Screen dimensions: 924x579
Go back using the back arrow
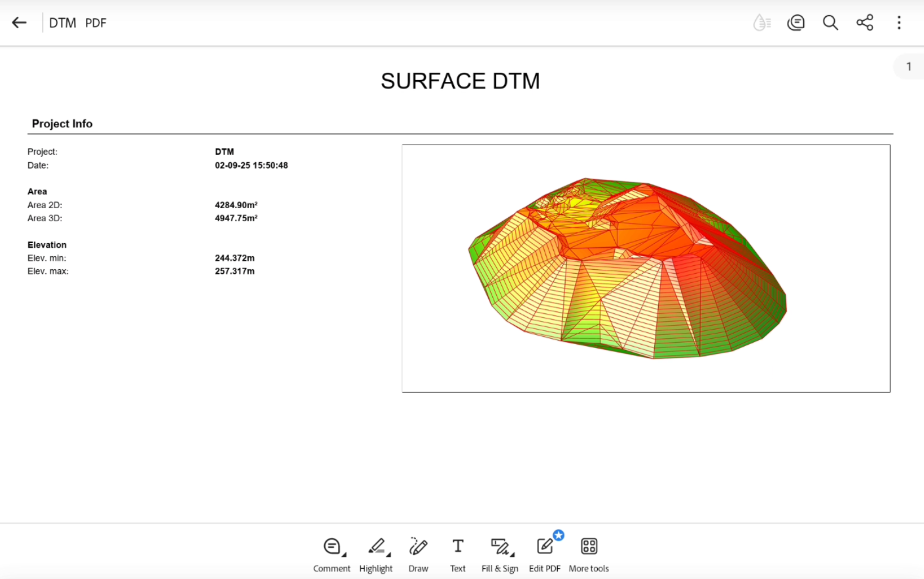point(19,23)
